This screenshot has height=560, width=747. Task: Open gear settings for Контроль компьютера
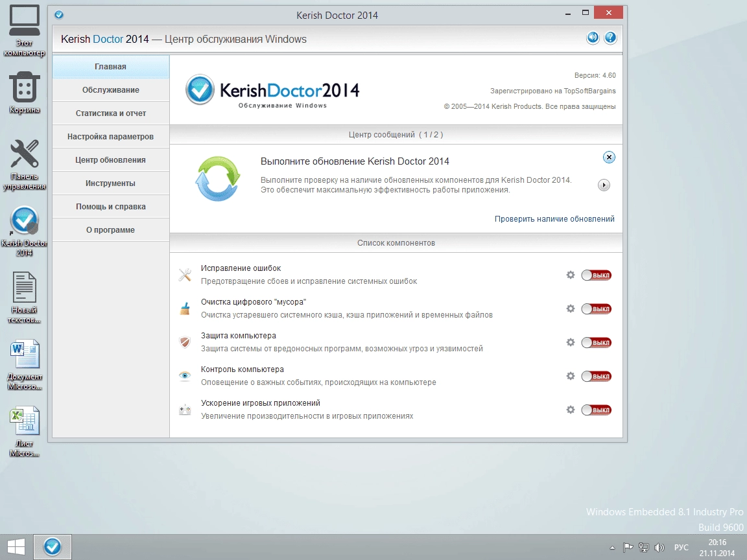pyautogui.click(x=570, y=376)
